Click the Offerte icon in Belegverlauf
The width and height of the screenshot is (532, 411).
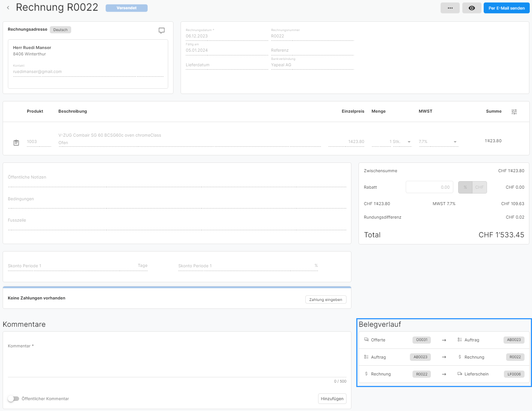point(366,340)
